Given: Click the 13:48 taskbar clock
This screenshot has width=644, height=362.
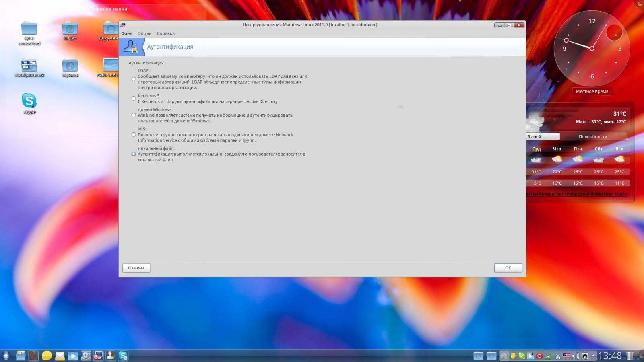Looking at the screenshot, I should [x=610, y=356].
